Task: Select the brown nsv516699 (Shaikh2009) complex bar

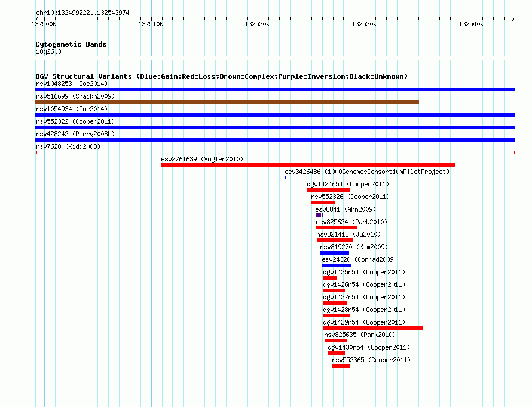Action: [x=227, y=102]
